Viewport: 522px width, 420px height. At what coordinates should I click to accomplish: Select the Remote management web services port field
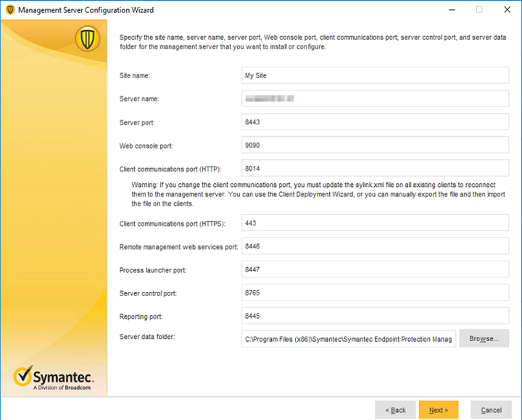pyautogui.click(x=375, y=246)
